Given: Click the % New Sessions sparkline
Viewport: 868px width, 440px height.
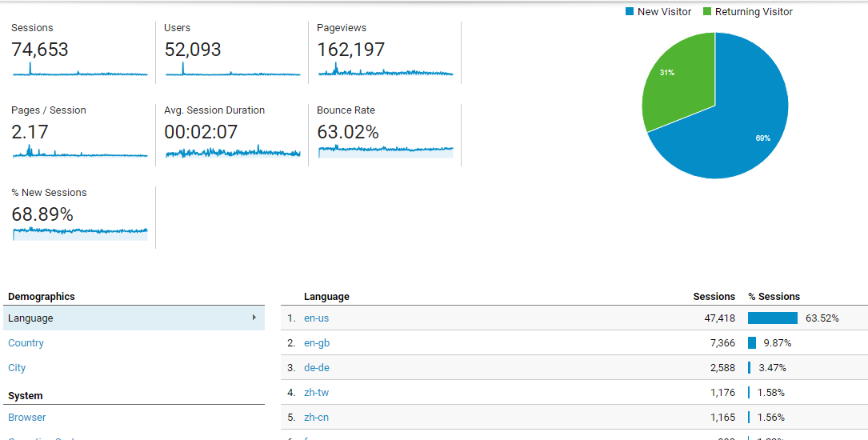Looking at the screenshot, I should (x=80, y=233).
